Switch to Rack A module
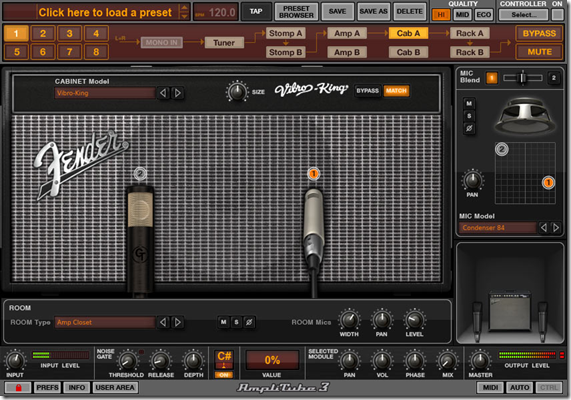This screenshot has height=400, width=571. tap(470, 33)
